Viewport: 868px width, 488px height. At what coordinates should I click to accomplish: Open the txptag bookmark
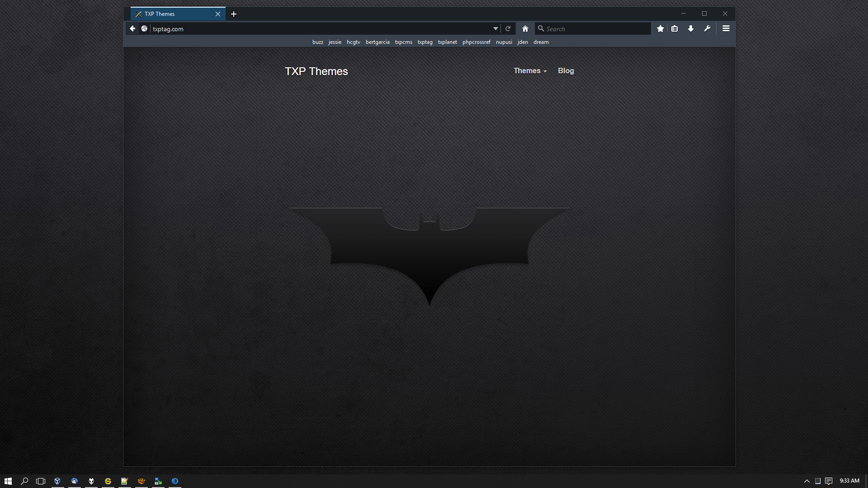(x=425, y=42)
